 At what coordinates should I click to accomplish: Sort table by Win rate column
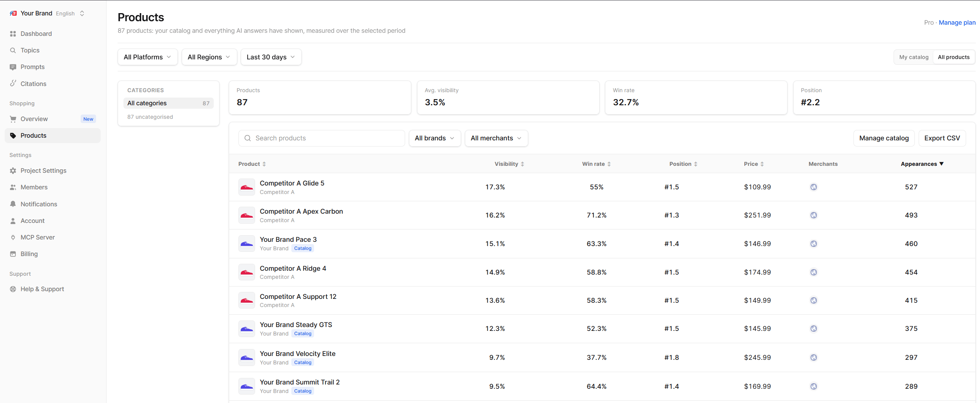(x=596, y=164)
